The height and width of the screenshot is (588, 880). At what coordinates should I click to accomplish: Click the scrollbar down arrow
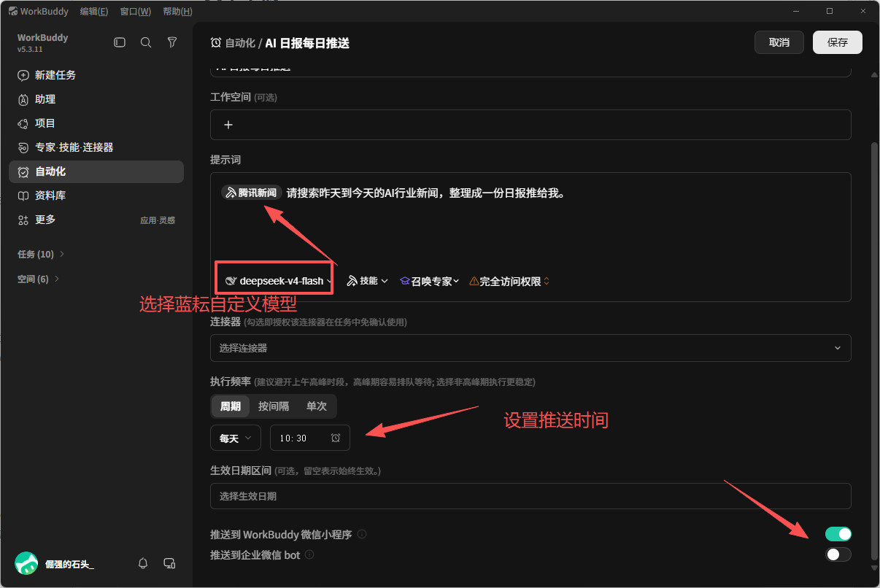(x=875, y=567)
